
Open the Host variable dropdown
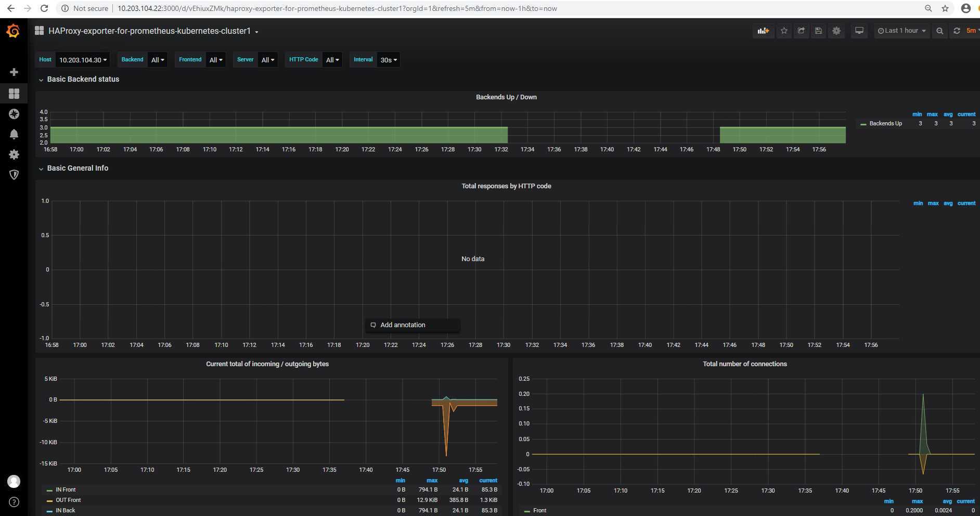tap(83, 60)
